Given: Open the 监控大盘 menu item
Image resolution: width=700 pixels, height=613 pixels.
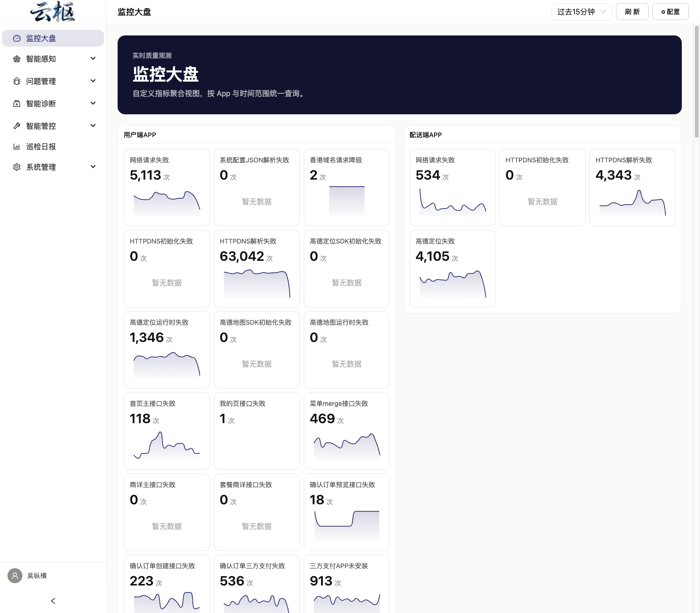Looking at the screenshot, I should pyautogui.click(x=53, y=38).
